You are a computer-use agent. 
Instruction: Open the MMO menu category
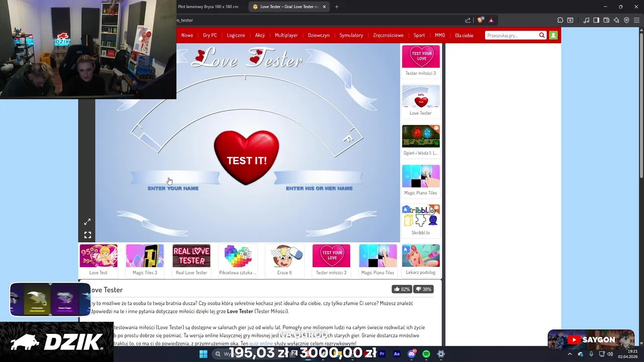(x=440, y=35)
